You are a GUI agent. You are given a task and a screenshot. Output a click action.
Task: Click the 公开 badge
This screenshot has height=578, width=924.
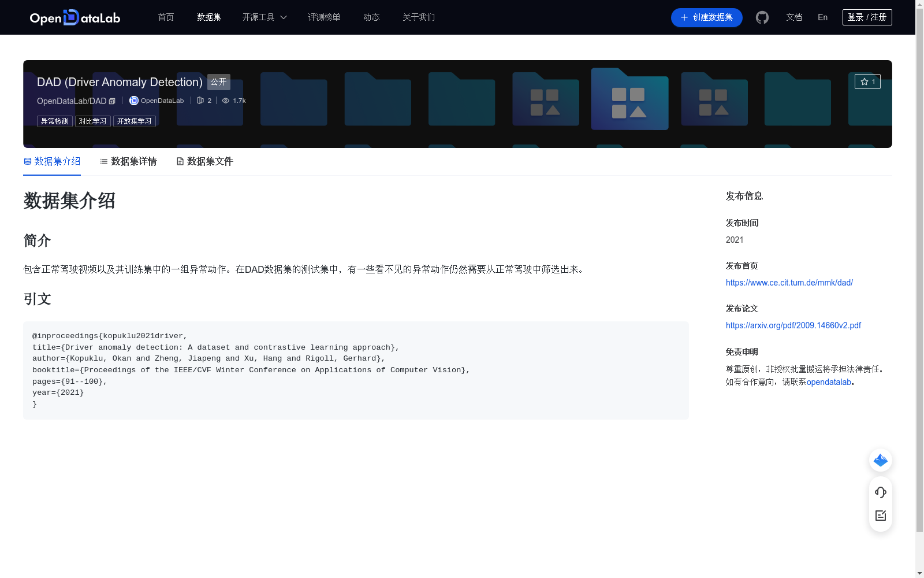(219, 82)
